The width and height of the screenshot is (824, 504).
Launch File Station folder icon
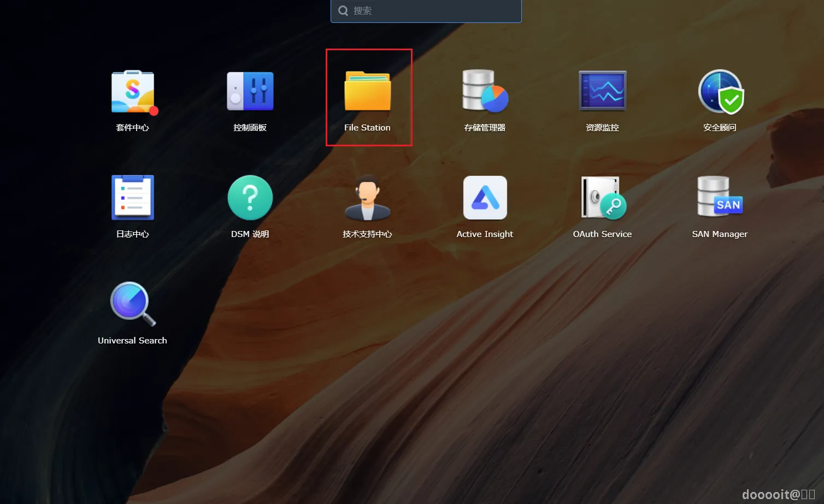(368, 91)
